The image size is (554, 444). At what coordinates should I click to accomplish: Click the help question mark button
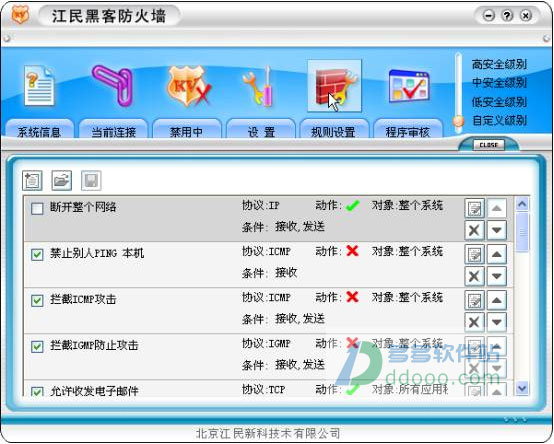pos(507,16)
